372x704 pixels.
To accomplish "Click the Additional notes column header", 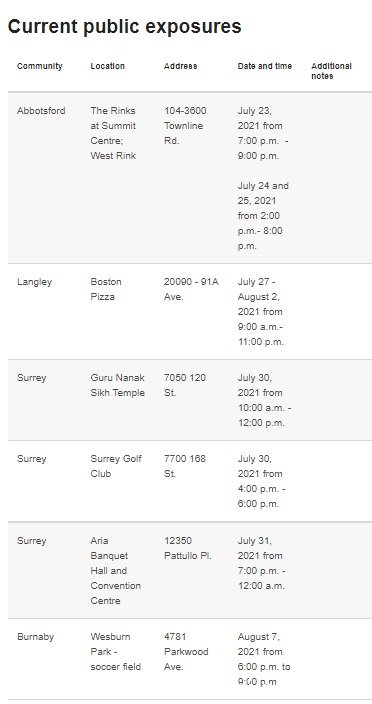I will (x=332, y=71).
